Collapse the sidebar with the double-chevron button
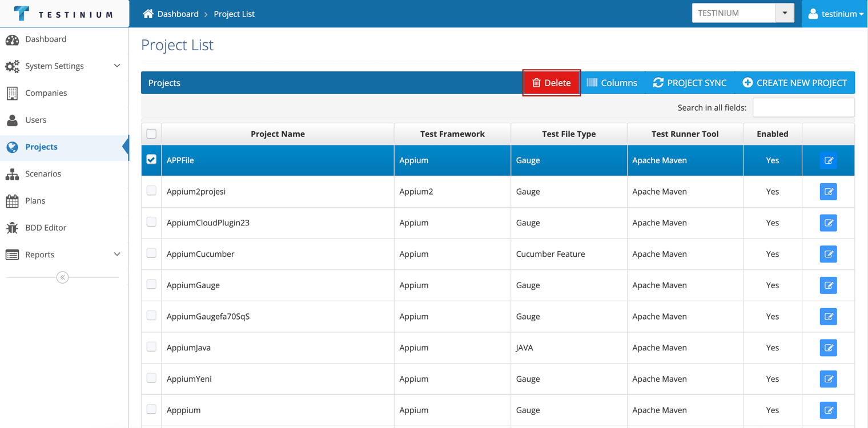The height and width of the screenshot is (428, 868). (63, 277)
